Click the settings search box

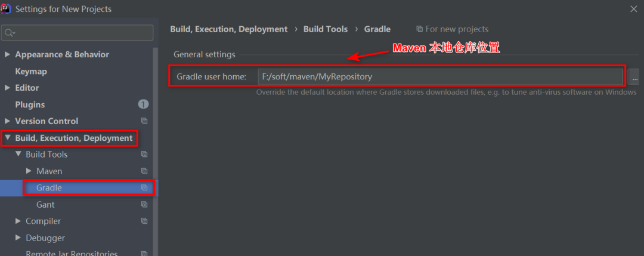click(77, 33)
